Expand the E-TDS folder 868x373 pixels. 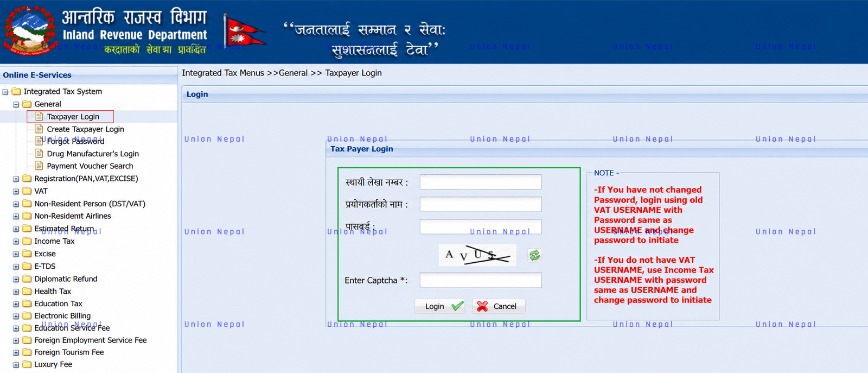(x=16, y=267)
